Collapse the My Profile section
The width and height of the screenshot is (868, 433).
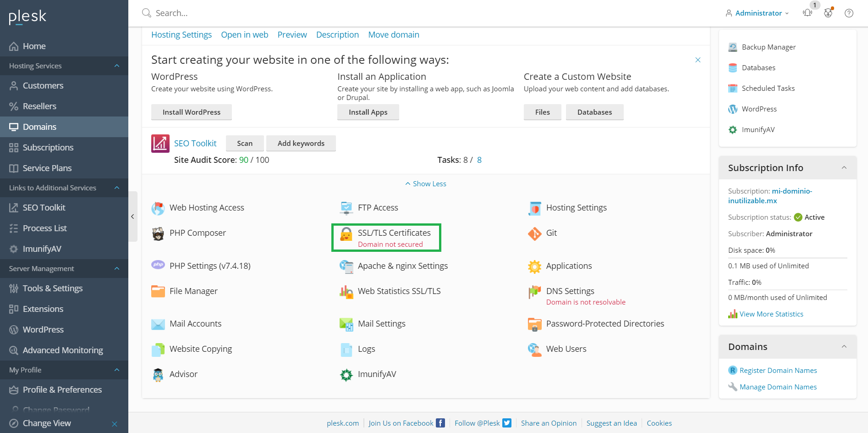(x=117, y=370)
